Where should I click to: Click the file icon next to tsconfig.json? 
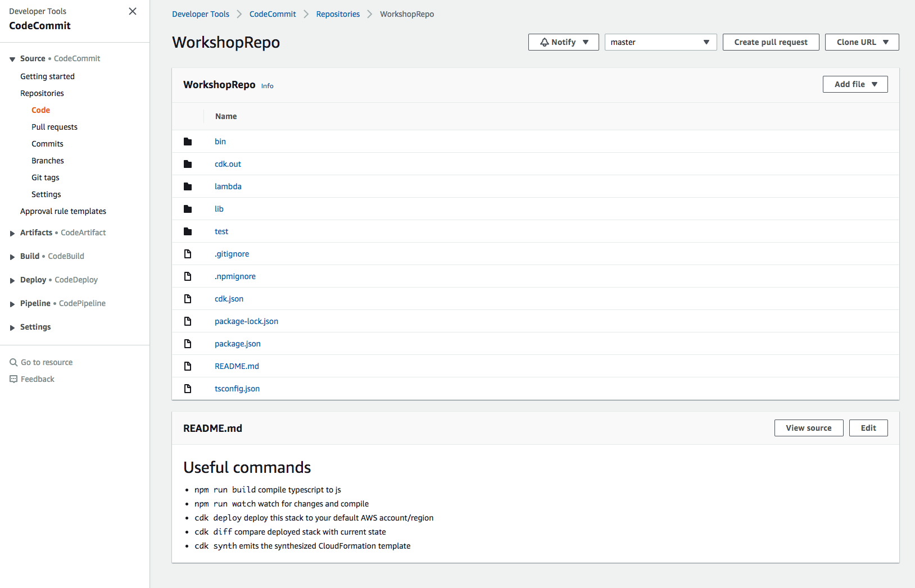[188, 389]
